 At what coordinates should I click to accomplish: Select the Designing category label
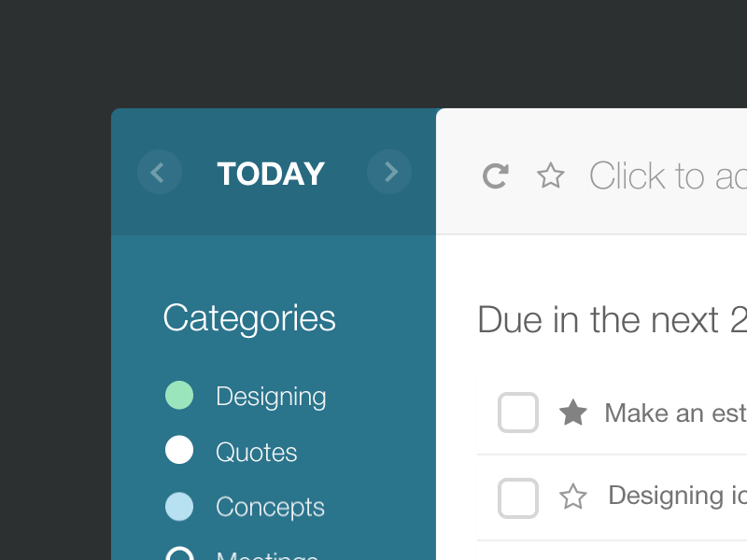coord(271,396)
